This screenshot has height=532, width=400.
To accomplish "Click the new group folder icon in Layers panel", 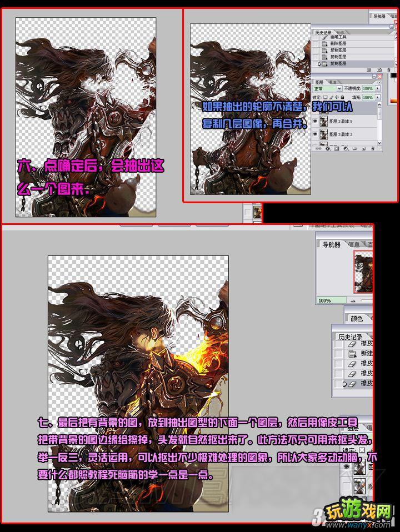I will (354, 149).
